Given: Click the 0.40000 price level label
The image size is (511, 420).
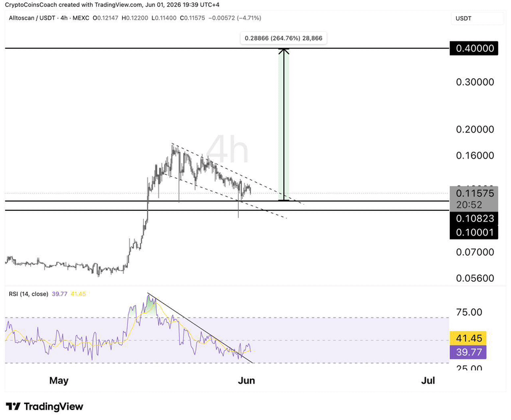Looking at the screenshot, I should (x=474, y=48).
